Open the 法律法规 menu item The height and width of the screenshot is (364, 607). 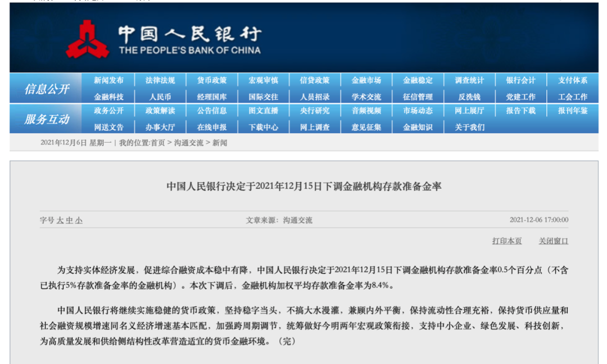tap(160, 80)
